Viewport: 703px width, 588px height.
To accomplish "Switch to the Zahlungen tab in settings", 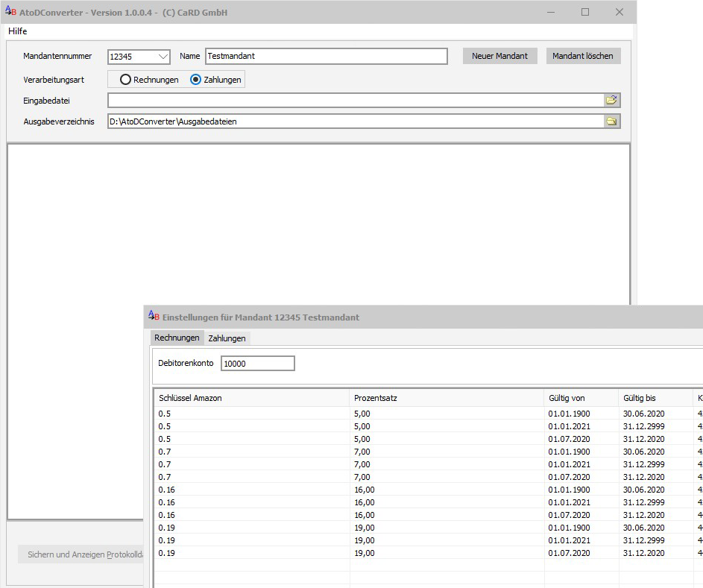I will pyautogui.click(x=227, y=338).
